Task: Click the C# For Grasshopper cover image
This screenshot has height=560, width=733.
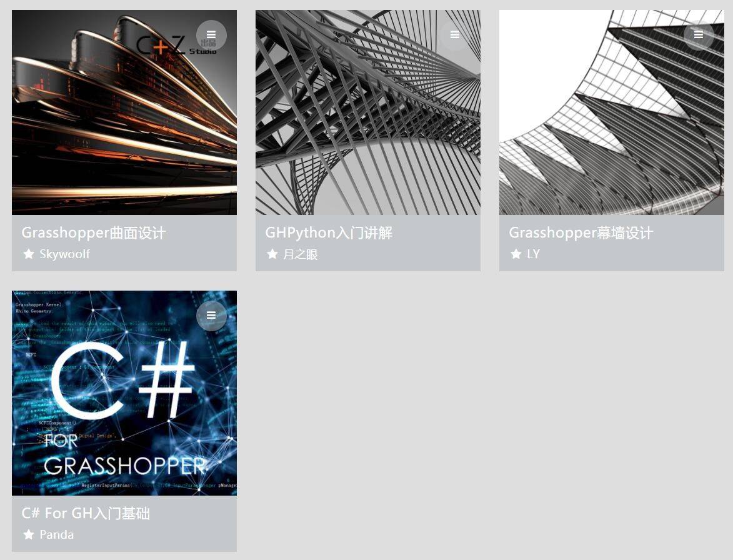Action: click(x=124, y=393)
